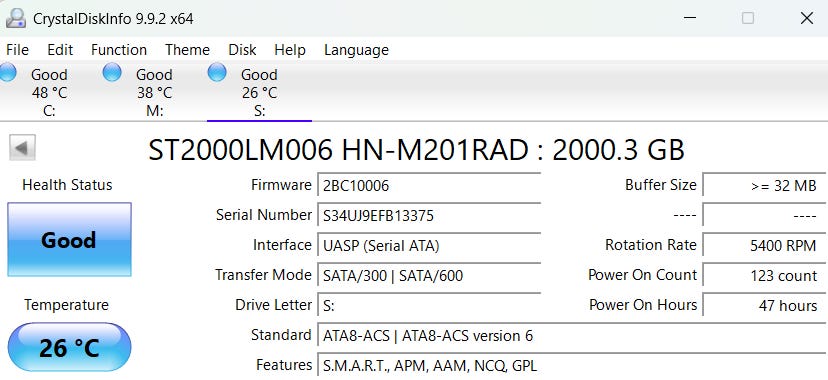Screen dimensions: 828x380
Task: Go to previous disk with left arrow
Action: (x=22, y=147)
